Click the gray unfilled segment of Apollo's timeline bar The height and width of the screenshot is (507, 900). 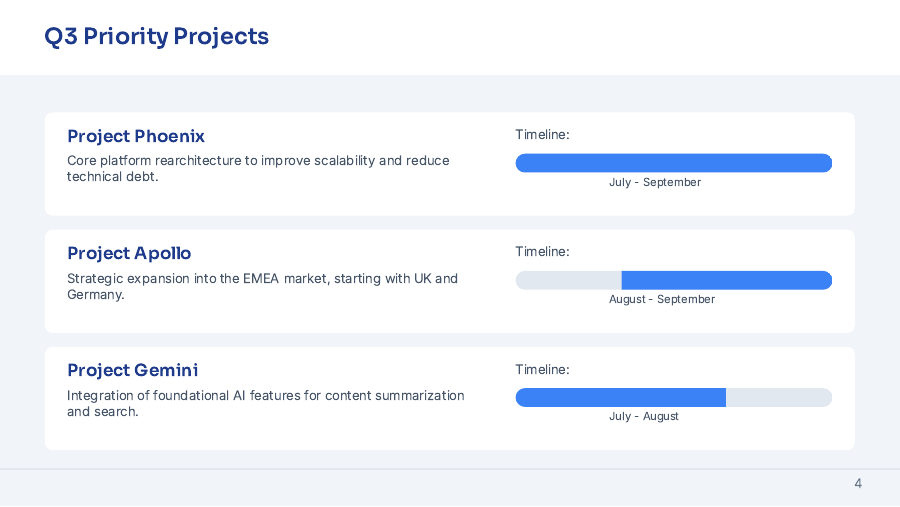pyautogui.click(x=568, y=280)
